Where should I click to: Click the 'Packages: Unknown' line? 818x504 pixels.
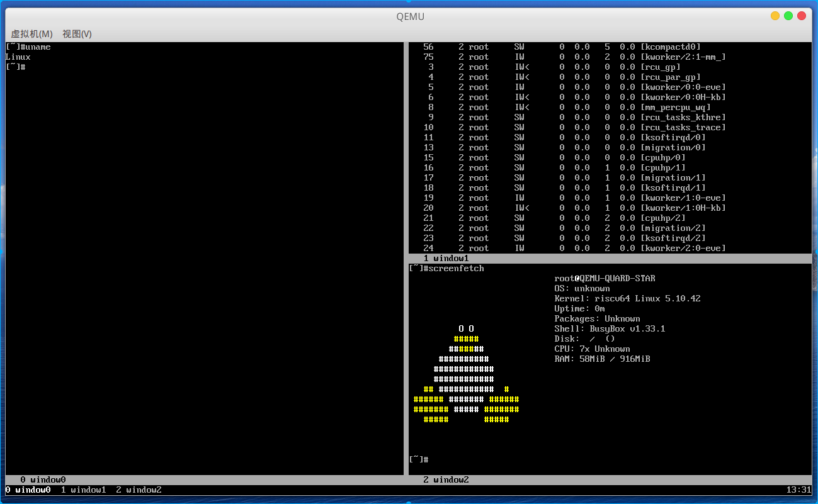pyautogui.click(x=597, y=319)
